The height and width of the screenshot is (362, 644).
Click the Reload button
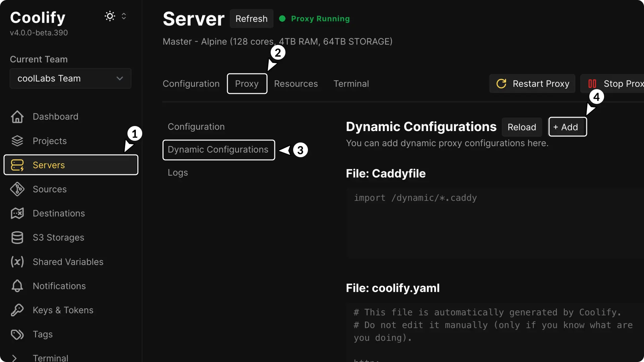tap(522, 127)
